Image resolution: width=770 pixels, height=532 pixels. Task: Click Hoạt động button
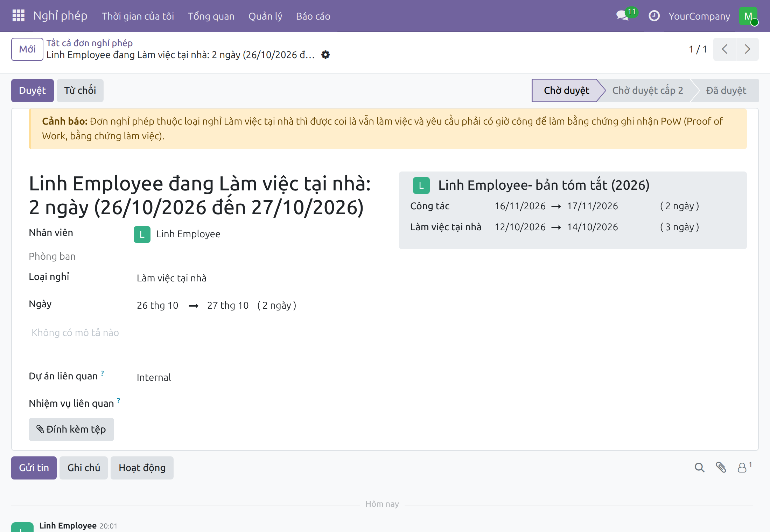[142, 468]
